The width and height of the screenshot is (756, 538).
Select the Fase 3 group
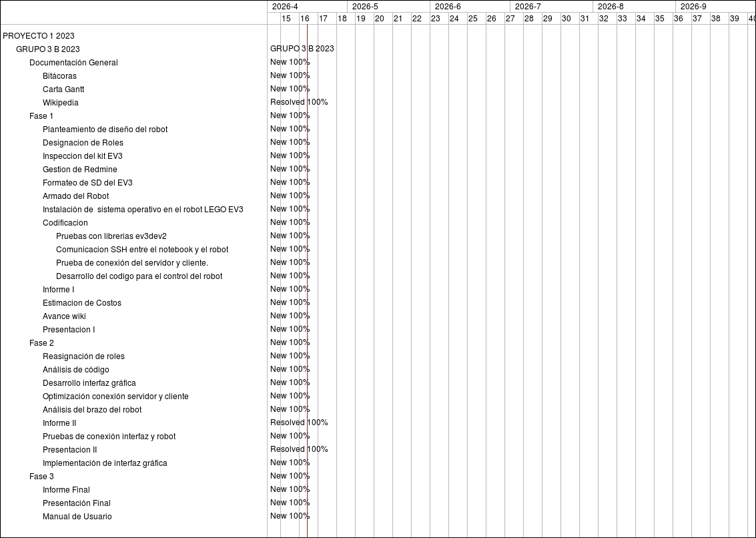click(41, 477)
